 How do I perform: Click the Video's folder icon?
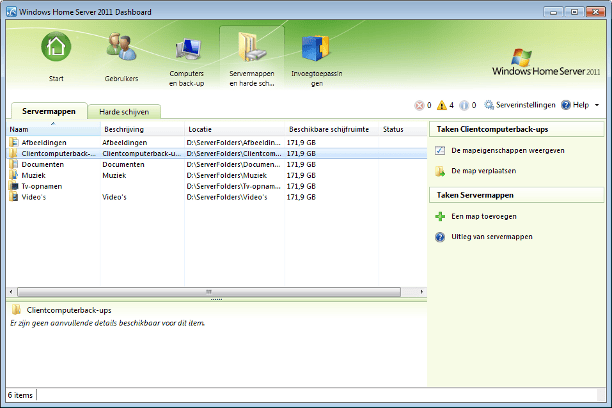14,197
